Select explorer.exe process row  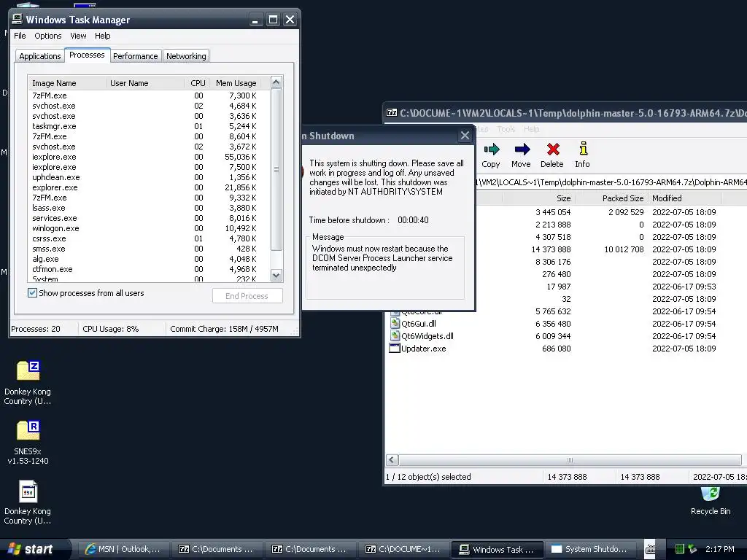(149, 187)
